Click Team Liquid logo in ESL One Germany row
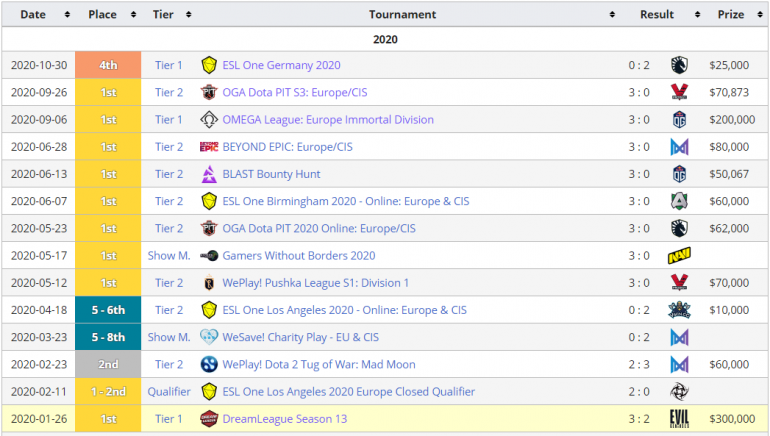Screen dimensions: 770x436 [679, 65]
